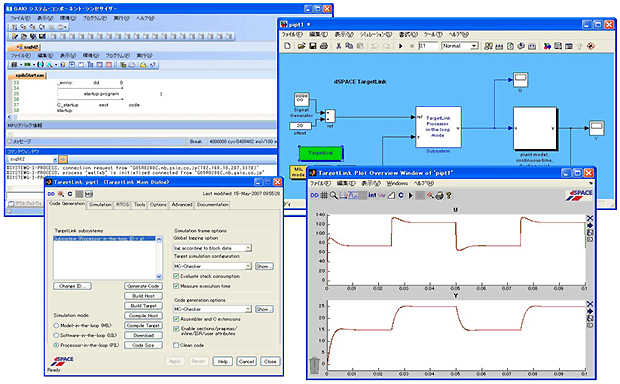Click Copy icon in pipt1 toolbar
Screen dimensions: 620x384
click(349, 46)
